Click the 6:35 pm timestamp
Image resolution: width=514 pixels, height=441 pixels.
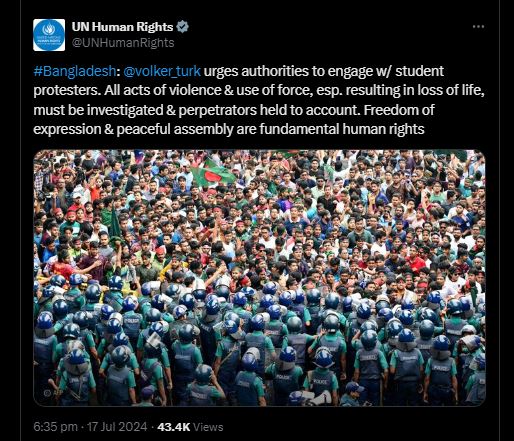pos(55,427)
